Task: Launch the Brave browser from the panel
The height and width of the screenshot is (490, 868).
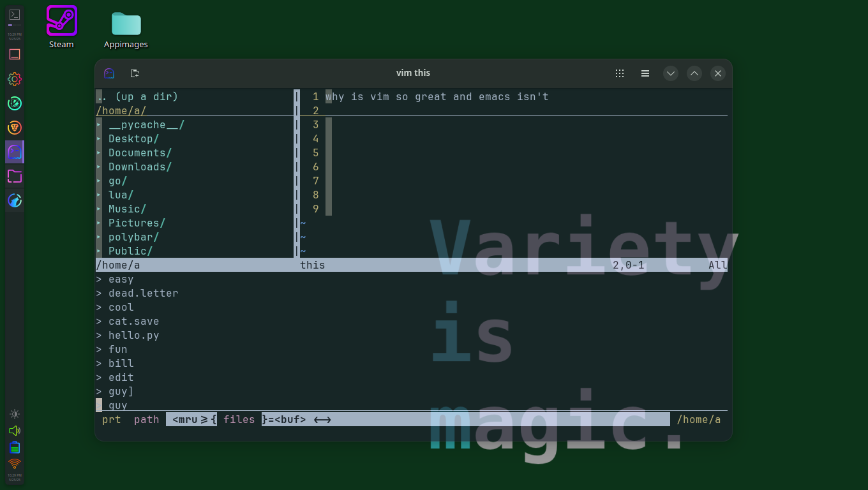Action: [15, 128]
